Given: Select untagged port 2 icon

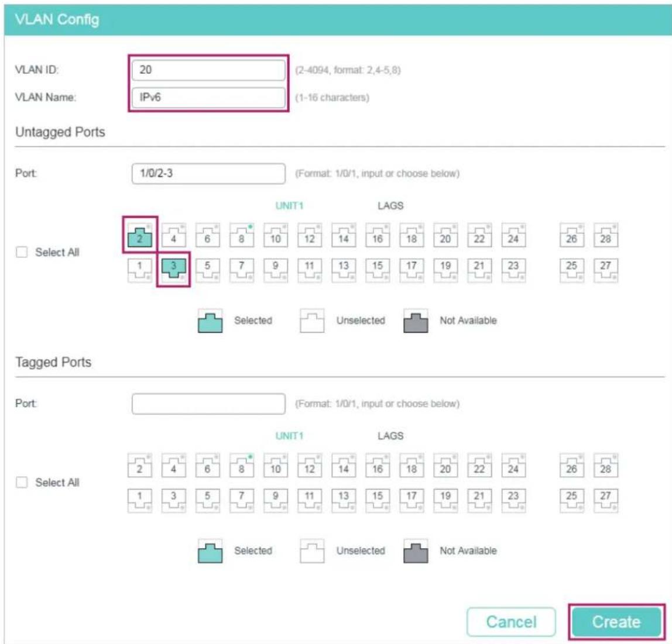Looking at the screenshot, I should [x=140, y=235].
